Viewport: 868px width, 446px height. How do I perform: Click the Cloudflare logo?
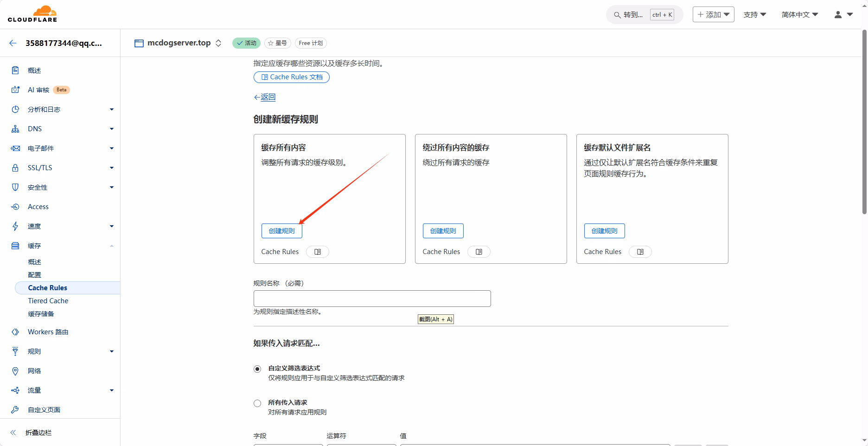32,14
